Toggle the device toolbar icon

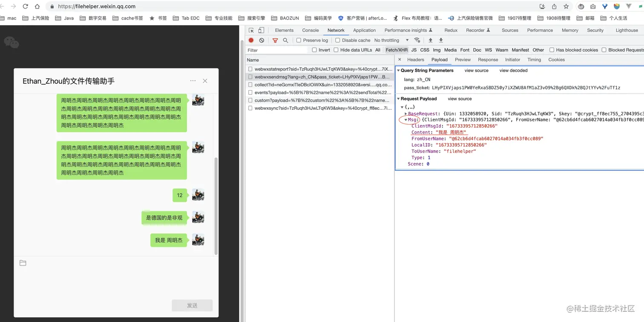261,30
